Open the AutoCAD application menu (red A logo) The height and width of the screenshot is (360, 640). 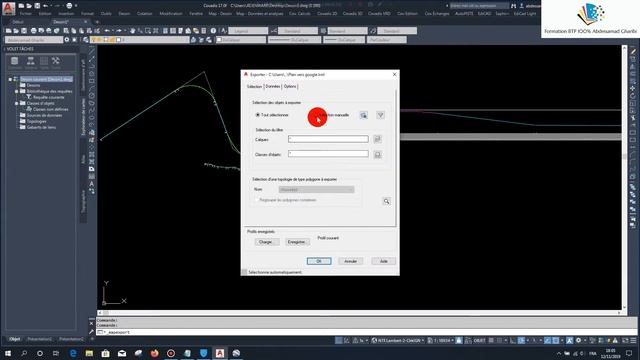pyautogui.click(x=8, y=8)
